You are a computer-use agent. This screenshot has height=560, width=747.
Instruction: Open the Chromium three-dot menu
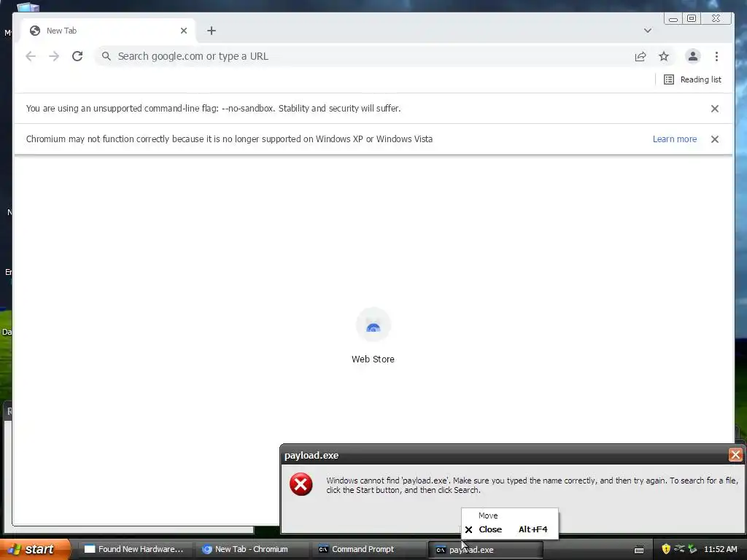[716, 56]
